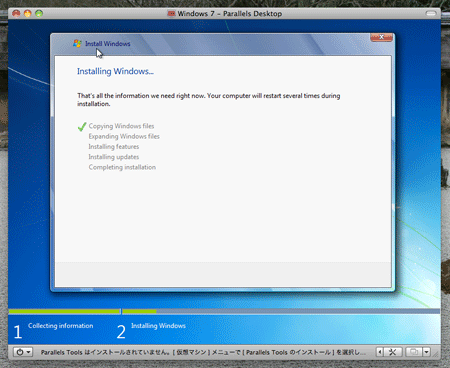Viewport: 450px width, 368px height.
Task: Click the 'Collecting information' stage label
Action: pos(61,326)
